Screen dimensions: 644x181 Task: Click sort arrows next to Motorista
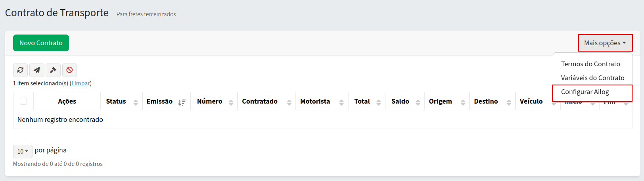341,102
